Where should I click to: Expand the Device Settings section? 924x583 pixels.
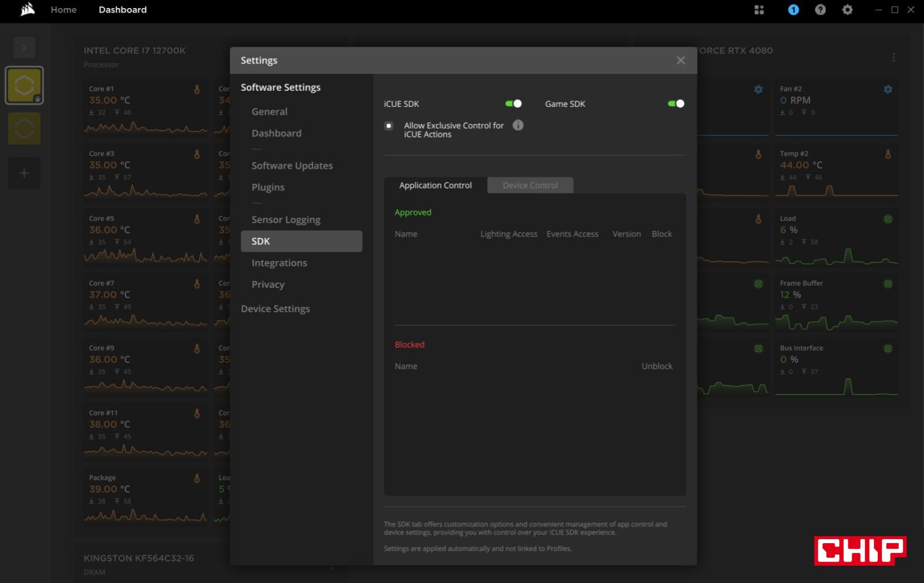click(275, 309)
